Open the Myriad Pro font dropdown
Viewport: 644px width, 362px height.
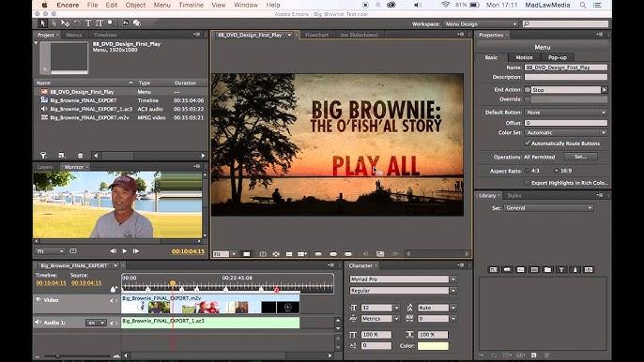[403, 279]
